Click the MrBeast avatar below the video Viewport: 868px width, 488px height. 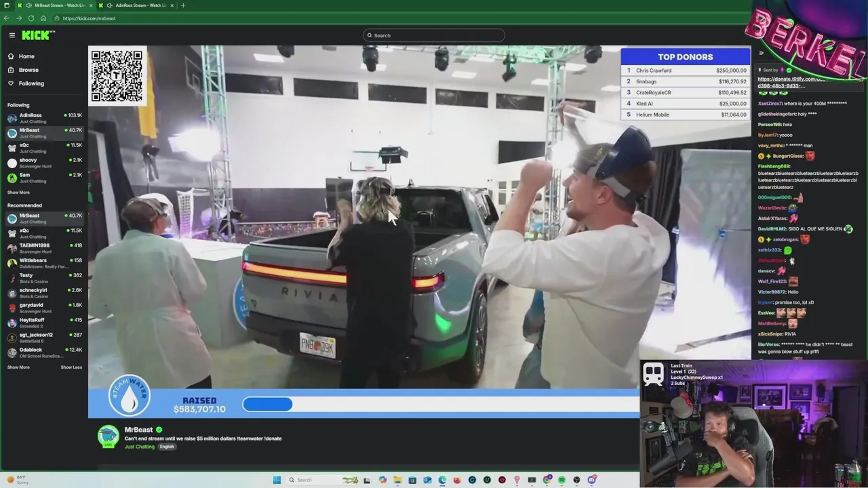coord(108,436)
